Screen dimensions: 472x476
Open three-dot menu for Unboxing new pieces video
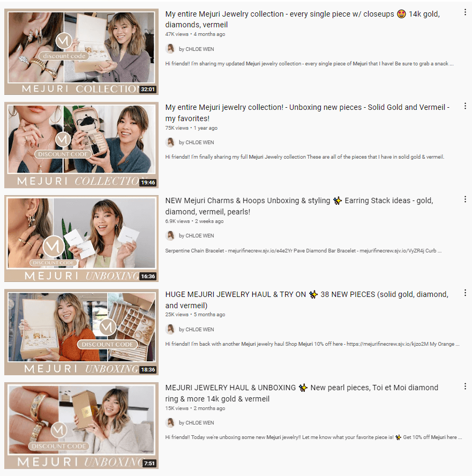coord(465,106)
